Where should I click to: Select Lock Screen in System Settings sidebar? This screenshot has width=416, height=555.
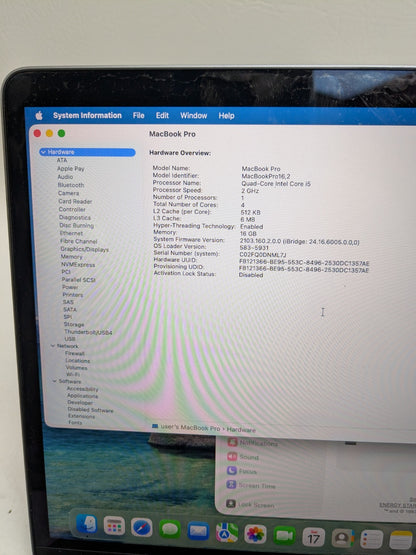[x=250, y=504]
